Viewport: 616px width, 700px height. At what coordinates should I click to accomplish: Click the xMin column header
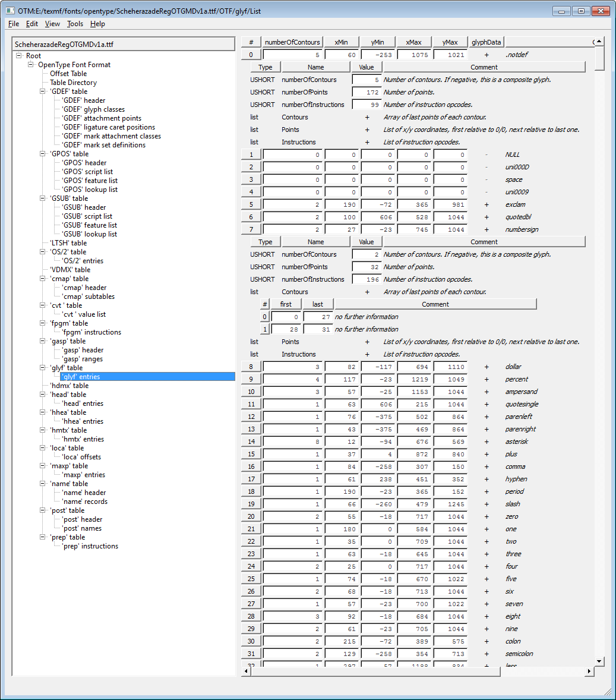click(342, 42)
